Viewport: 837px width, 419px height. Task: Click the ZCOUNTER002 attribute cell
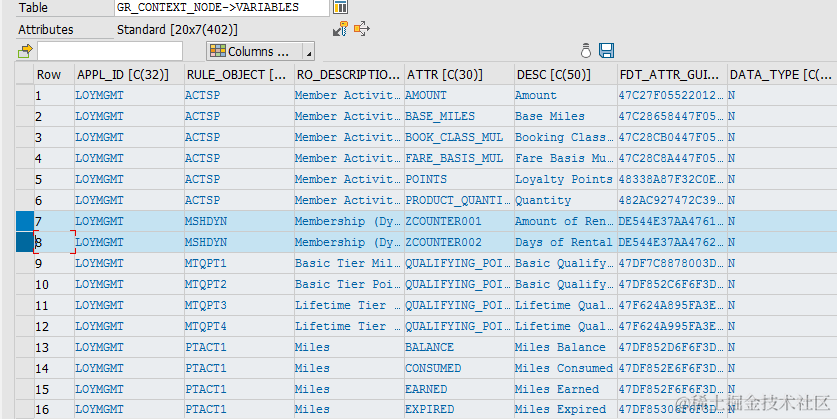(x=459, y=242)
